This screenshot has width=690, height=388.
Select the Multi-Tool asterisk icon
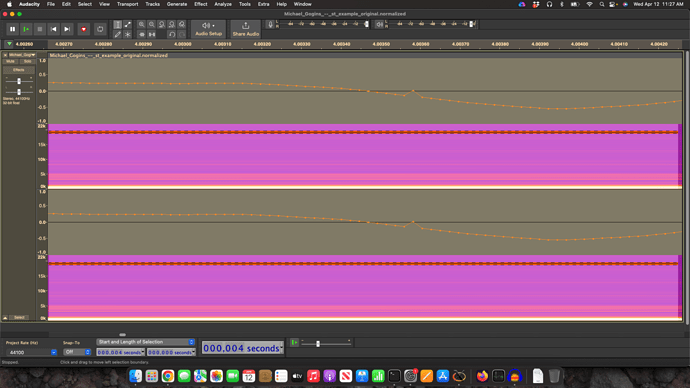point(128,34)
